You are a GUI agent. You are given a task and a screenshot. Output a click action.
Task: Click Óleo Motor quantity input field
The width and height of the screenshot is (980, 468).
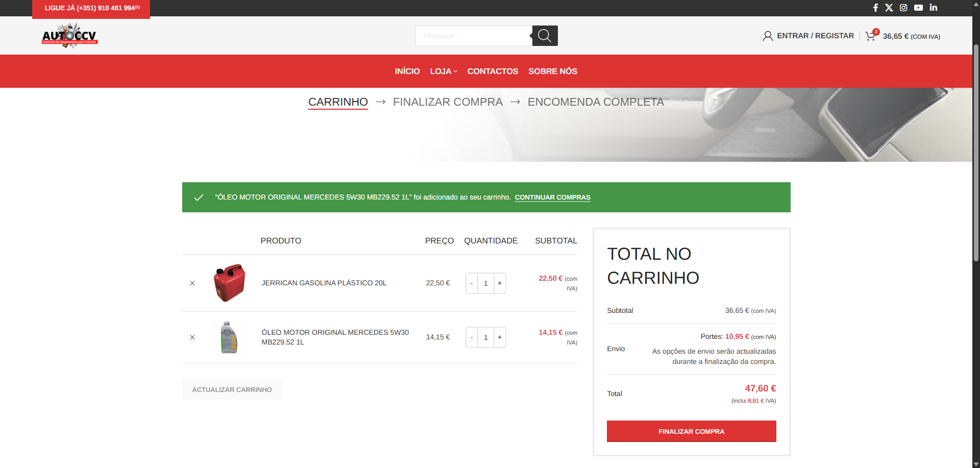486,337
